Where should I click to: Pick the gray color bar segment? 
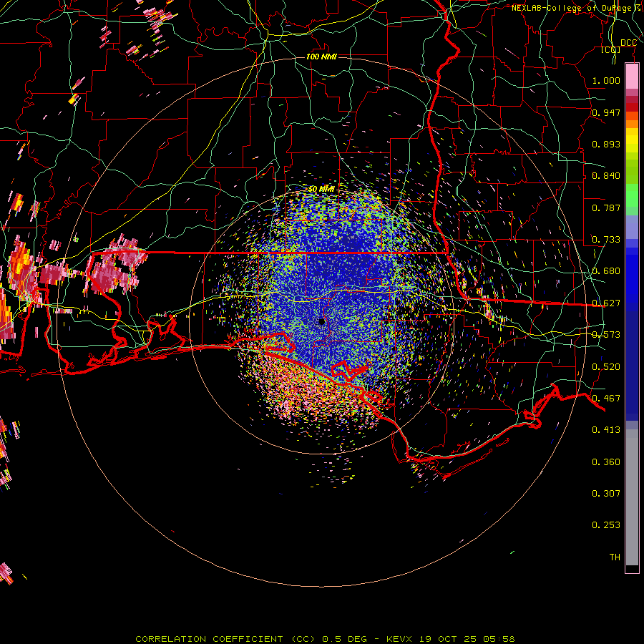[x=632, y=497]
